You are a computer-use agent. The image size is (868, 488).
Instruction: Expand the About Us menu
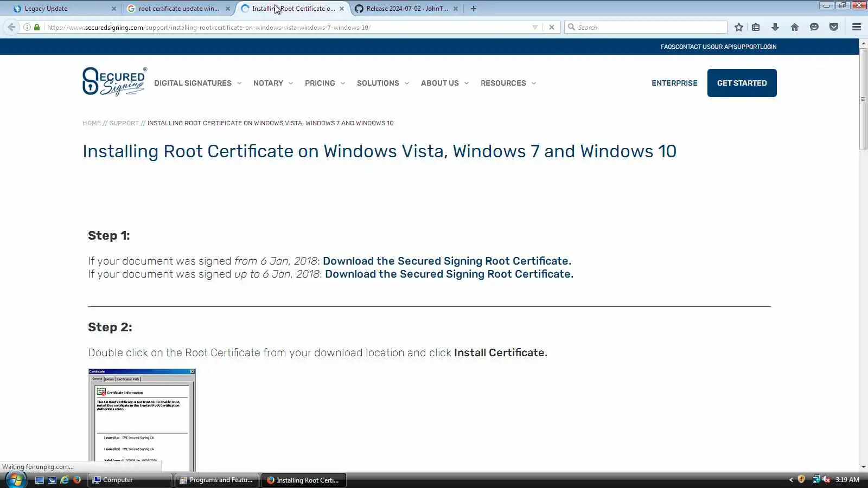445,83
